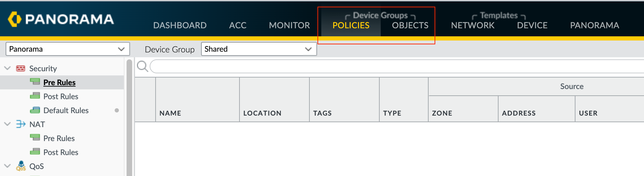644x176 pixels.
Task: Click inside the rules search field
Action: (x=397, y=66)
